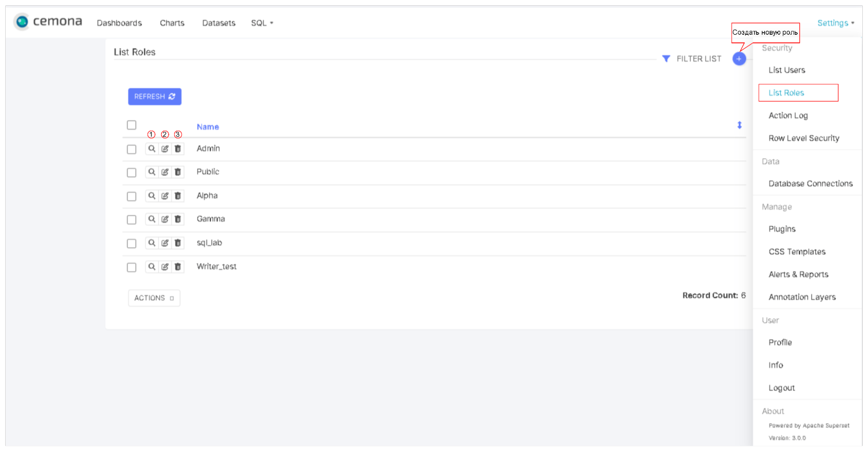Select the Writer_test row checkbox
The width and height of the screenshot is (868, 452).
click(x=132, y=267)
